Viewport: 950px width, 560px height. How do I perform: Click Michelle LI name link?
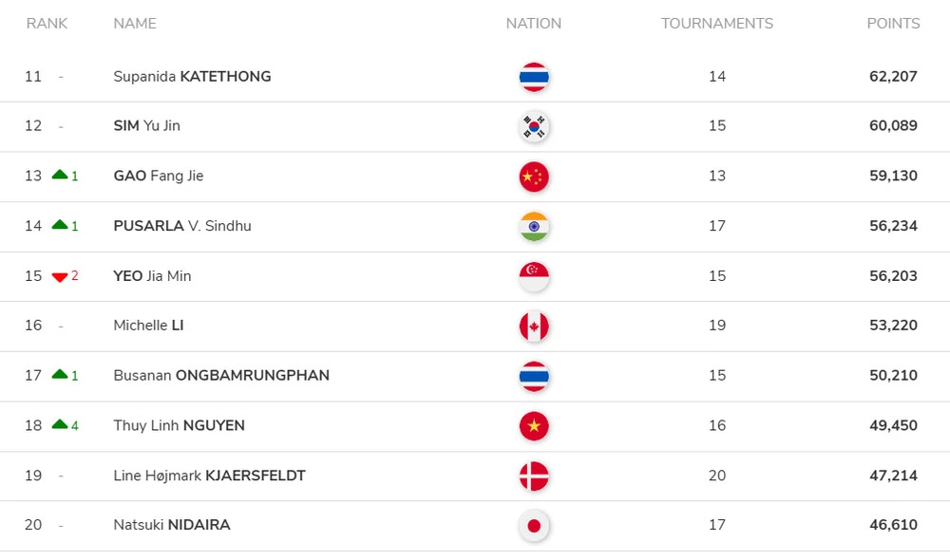[148, 326]
